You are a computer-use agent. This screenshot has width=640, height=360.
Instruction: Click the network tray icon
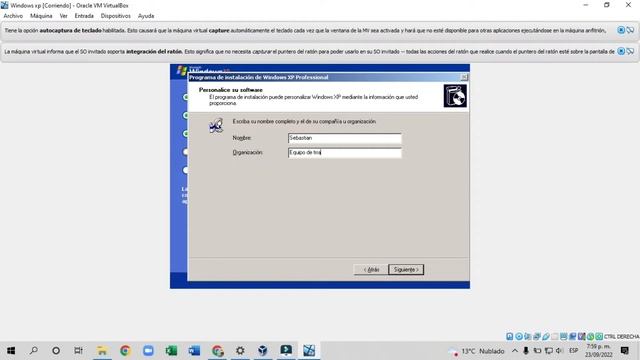[549, 351]
